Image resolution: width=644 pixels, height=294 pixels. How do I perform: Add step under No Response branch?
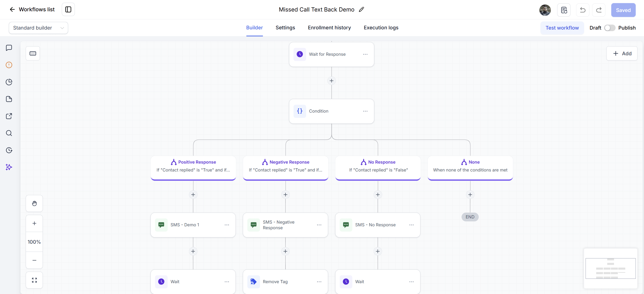click(x=378, y=195)
